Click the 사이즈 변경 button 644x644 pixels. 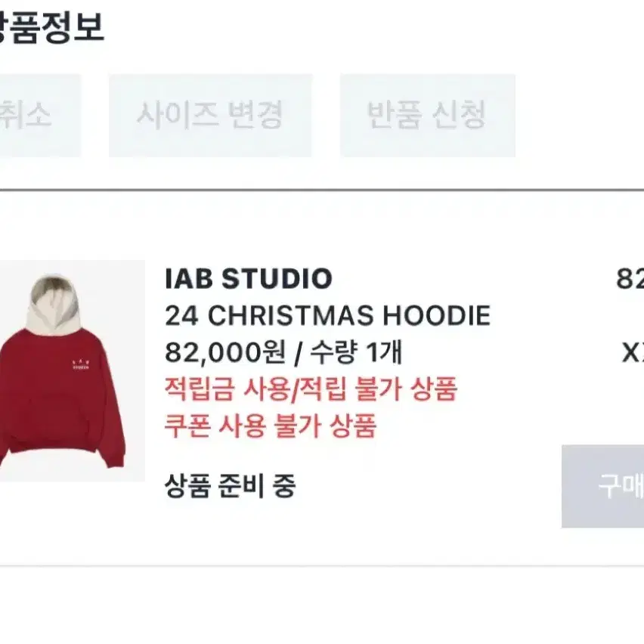(x=210, y=116)
